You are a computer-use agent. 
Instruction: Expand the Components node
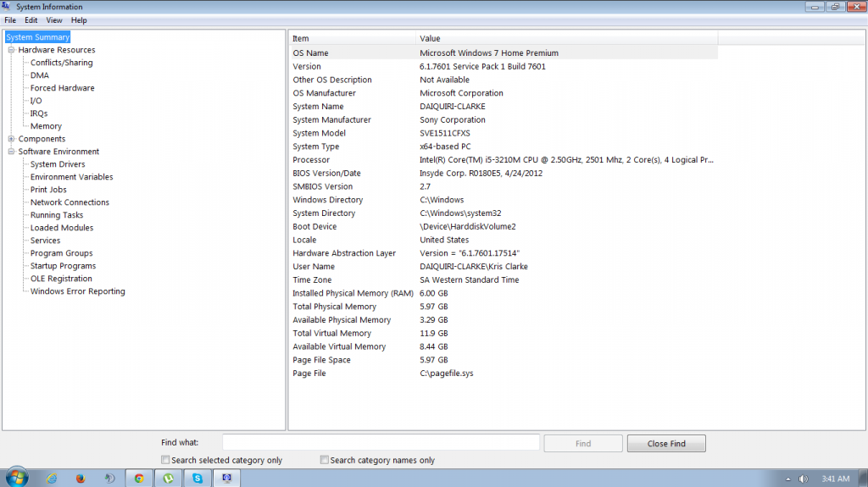(x=11, y=139)
